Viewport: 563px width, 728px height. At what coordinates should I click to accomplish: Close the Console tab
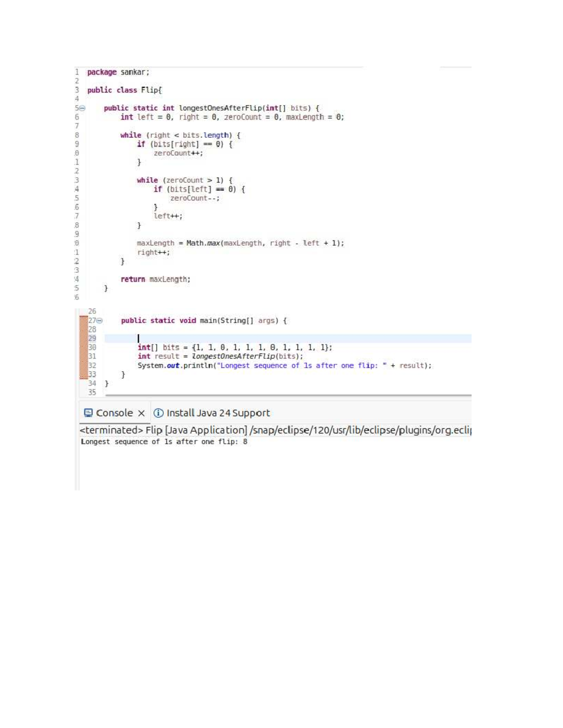pyautogui.click(x=142, y=413)
